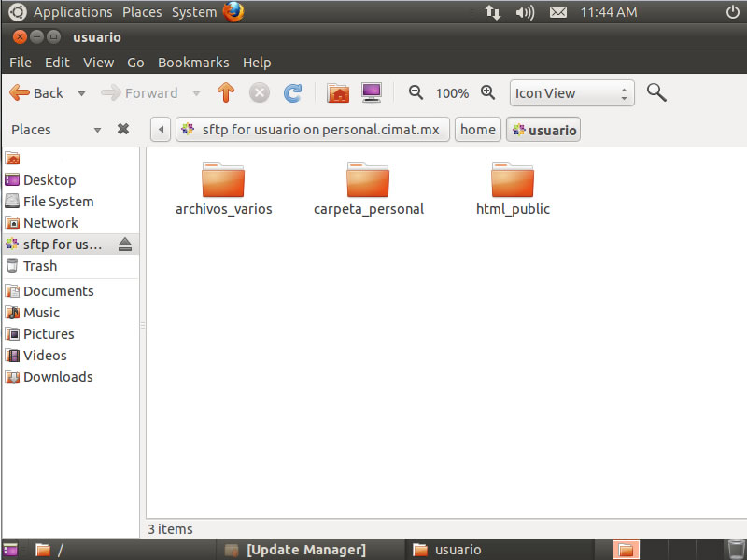Open the Forward history dropdown arrow
This screenshot has width=747, height=560.
pos(196,93)
